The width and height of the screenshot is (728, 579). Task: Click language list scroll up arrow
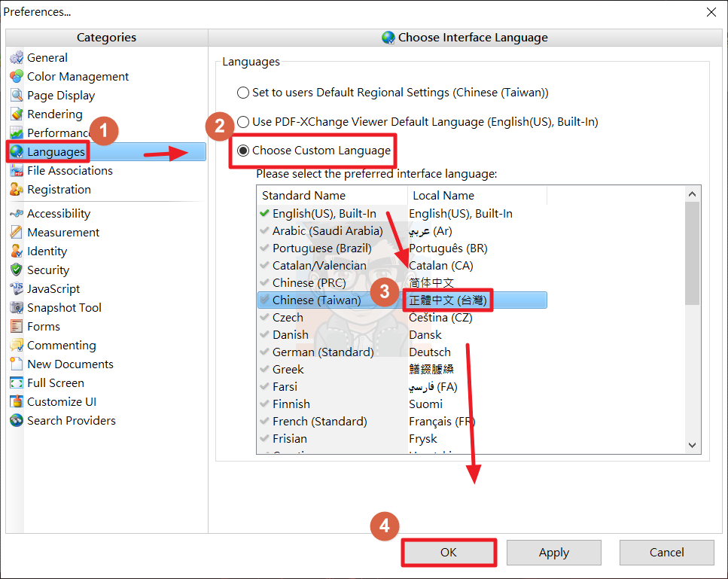(693, 194)
